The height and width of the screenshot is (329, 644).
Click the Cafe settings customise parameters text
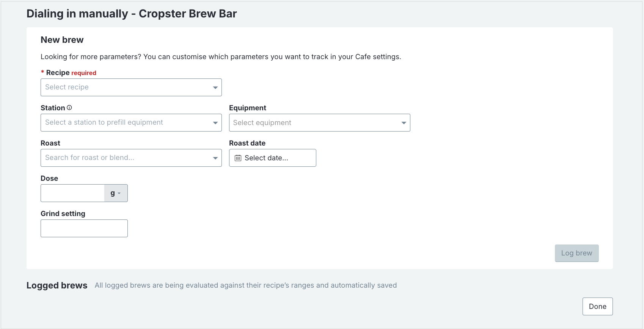(x=221, y=57)
